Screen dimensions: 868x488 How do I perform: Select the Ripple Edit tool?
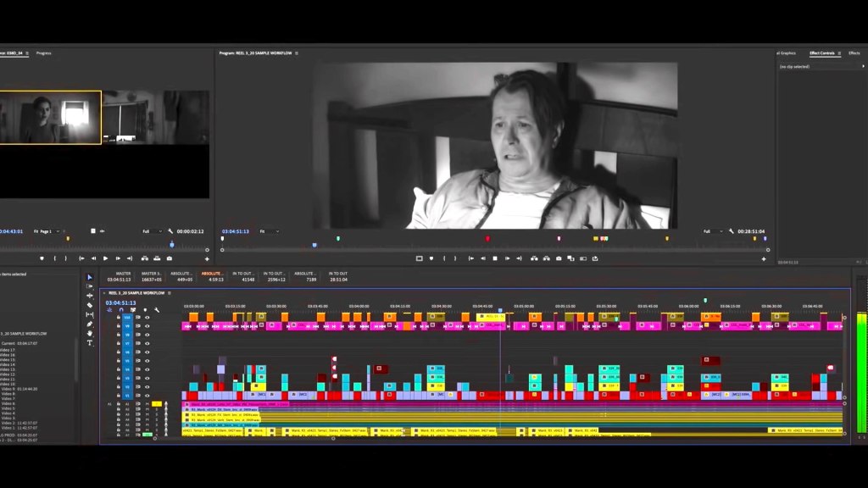pos(90,296)
